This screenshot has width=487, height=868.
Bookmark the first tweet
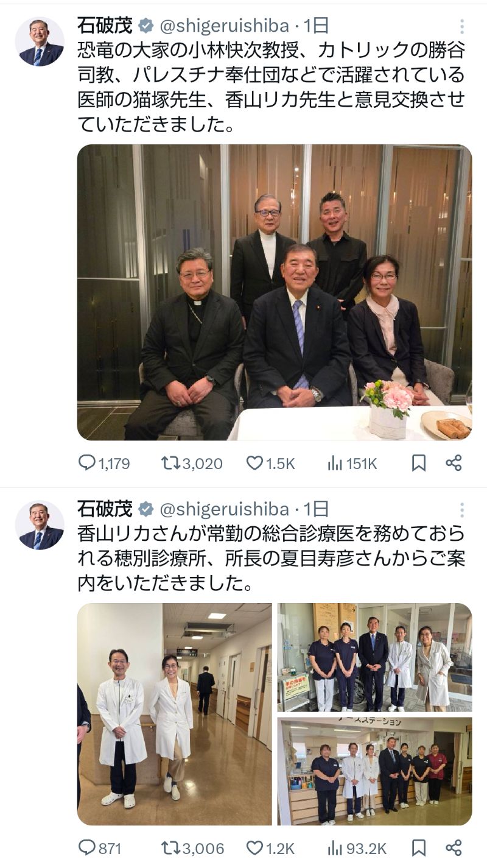pos(419,464)
